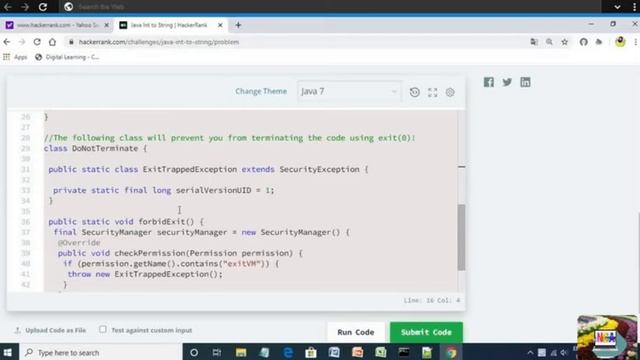
Task: Click the Run Code button
Action: (x=356, y=332)
